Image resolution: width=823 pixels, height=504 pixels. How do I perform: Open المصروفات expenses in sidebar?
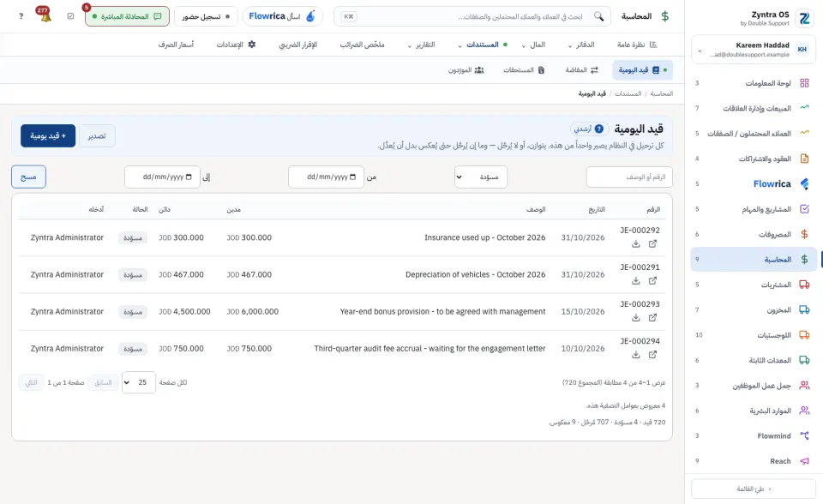click(754, 234)
